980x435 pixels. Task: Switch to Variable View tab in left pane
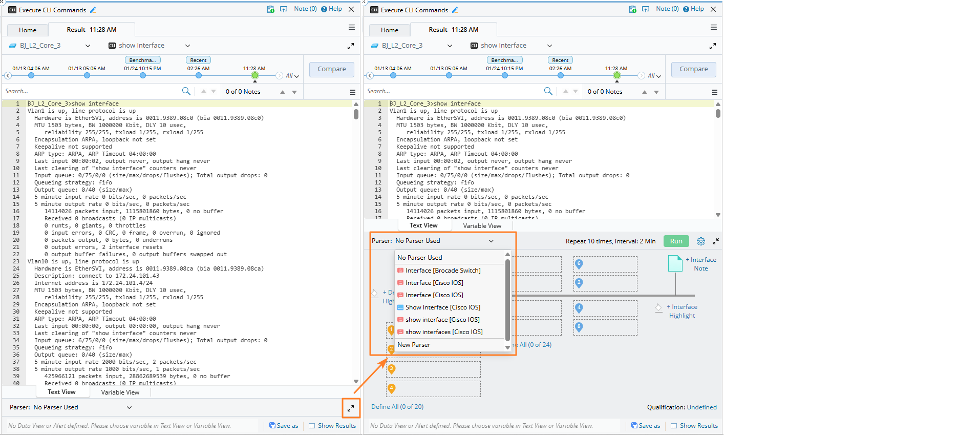(x=120, y=392)
